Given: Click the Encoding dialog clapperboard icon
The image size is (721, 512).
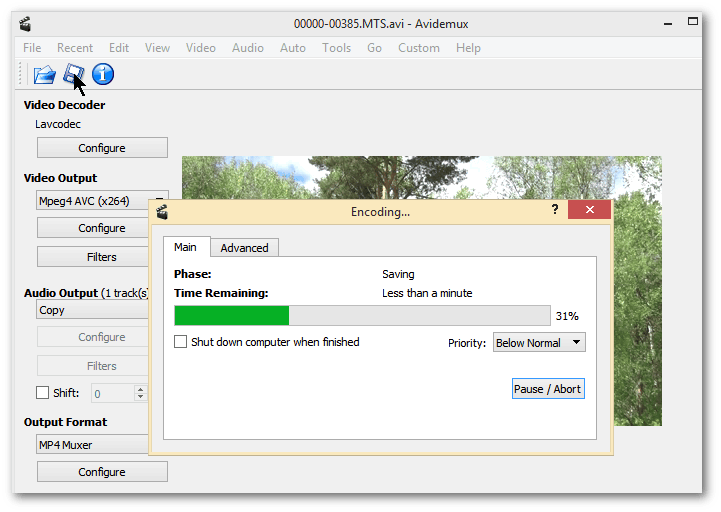Looking at the screenshot, I should [x=162, y=211].
